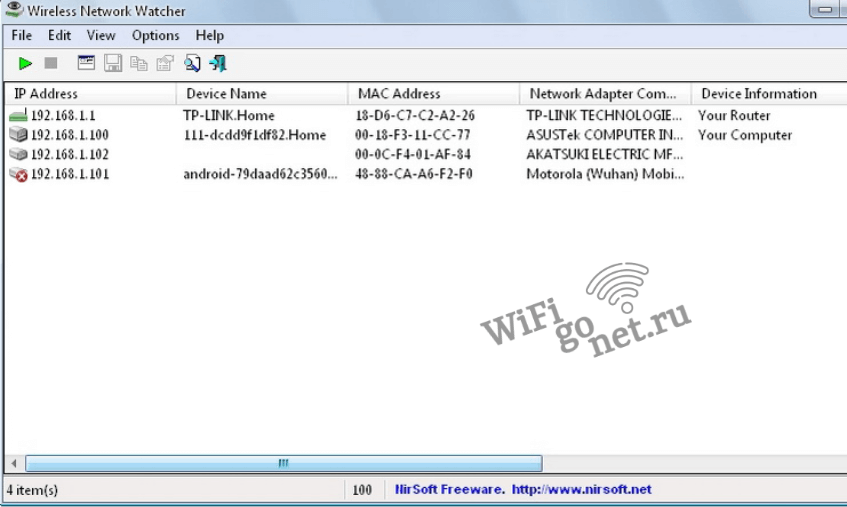
Task: Open the Properties toolbar icon
Action: tap(165, 63)
